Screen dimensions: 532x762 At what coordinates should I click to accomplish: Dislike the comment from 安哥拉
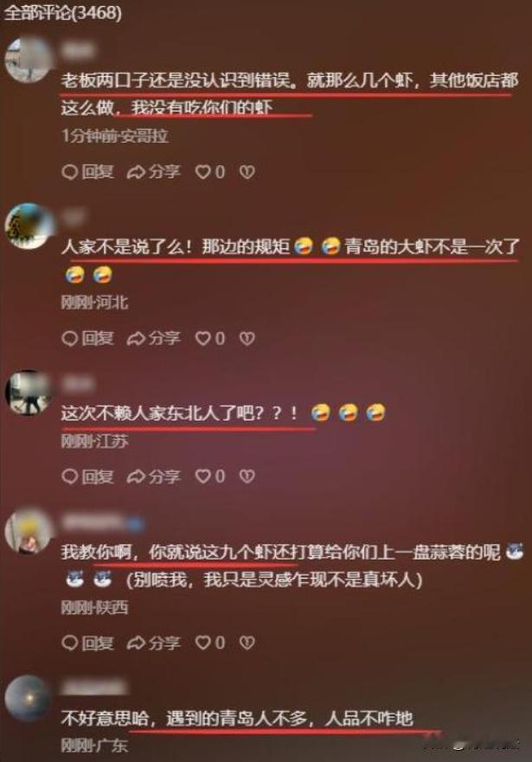tap(247, 171)
